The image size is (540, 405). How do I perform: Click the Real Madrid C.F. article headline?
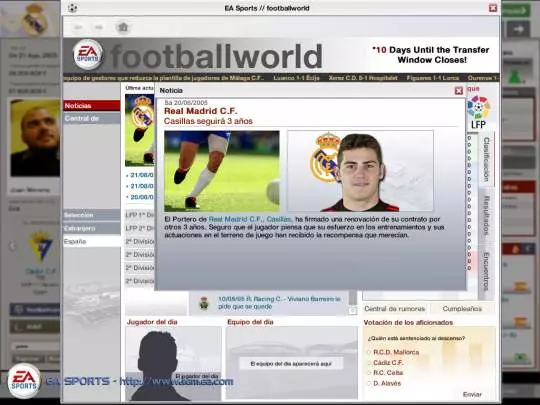coord(200,111)
